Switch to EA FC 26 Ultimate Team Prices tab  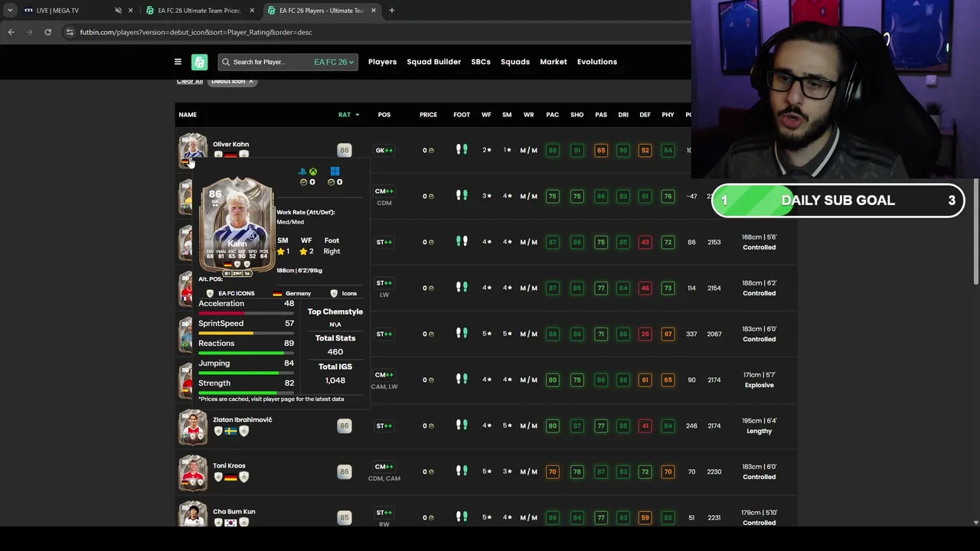pyautogui.click(x=199, y=11)
